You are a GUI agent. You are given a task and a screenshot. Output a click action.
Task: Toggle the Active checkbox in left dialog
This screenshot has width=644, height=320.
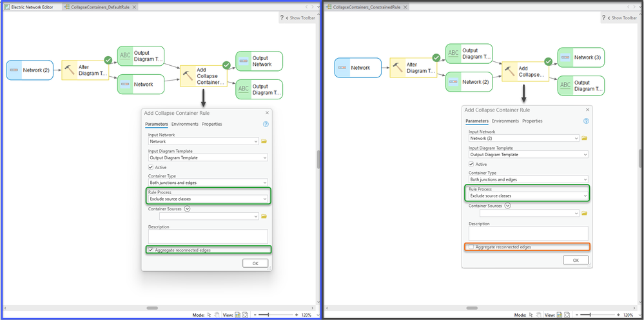click(x=151, y=167)
